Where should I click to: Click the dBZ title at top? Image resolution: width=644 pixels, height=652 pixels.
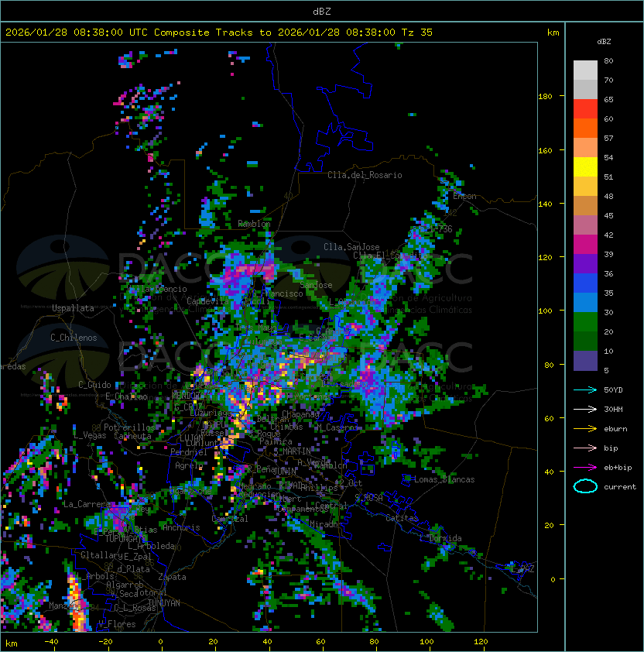[321, 11]
